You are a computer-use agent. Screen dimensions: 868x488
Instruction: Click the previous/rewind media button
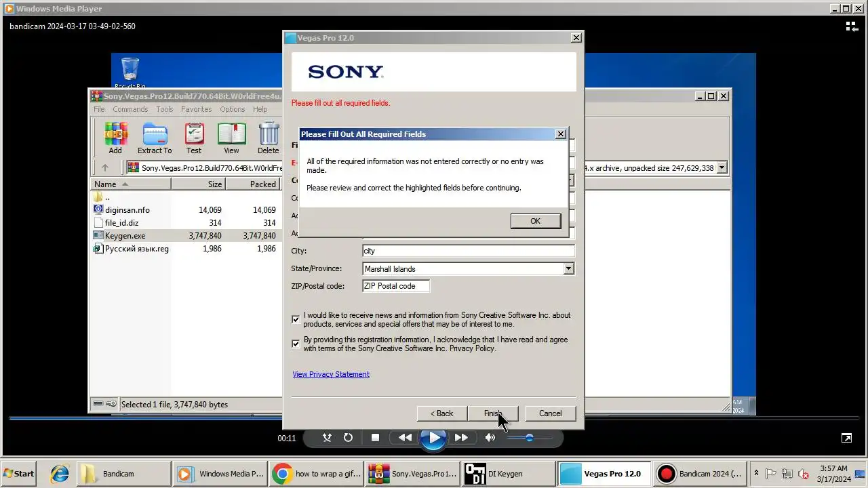pyautogui.click(x=405, y=438)
